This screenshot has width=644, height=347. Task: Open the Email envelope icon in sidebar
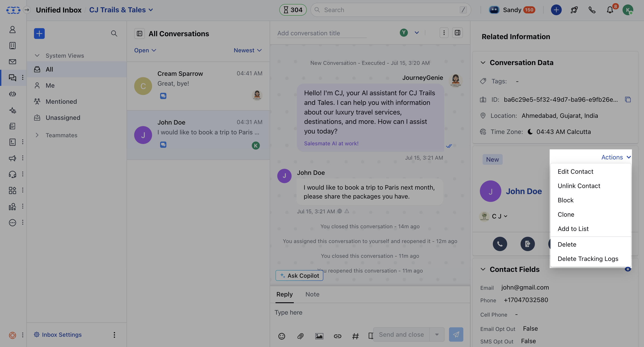[13, 61]
